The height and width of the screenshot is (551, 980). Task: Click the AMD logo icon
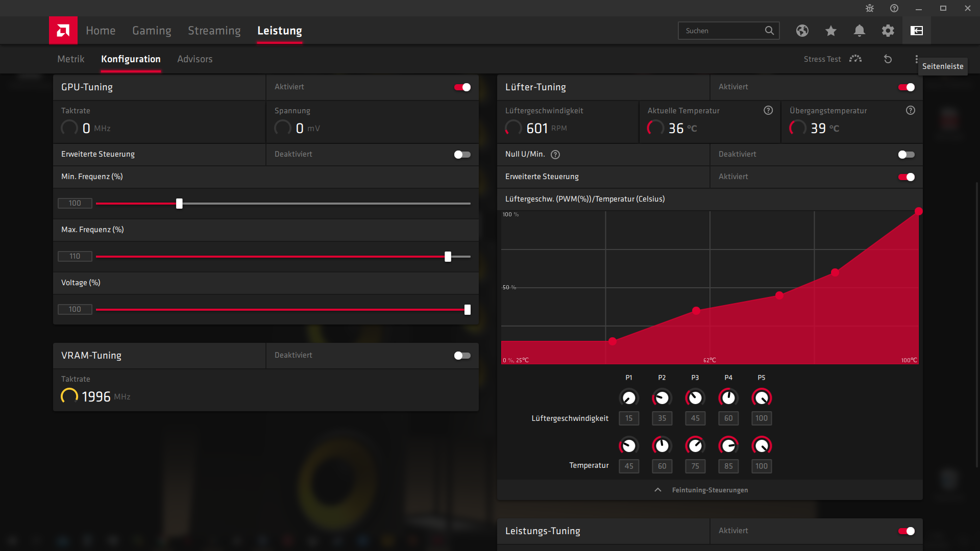tap(63, 31)
